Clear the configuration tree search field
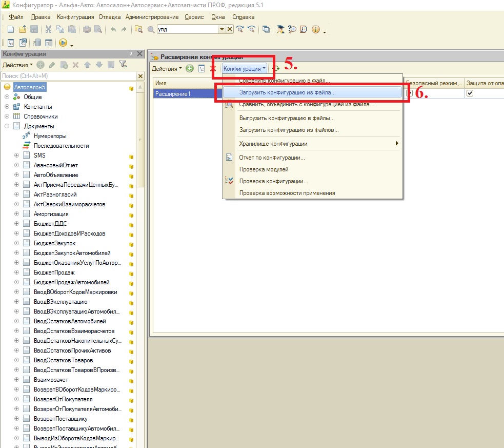Screen dimensions: 504x448 click(140, 76)
